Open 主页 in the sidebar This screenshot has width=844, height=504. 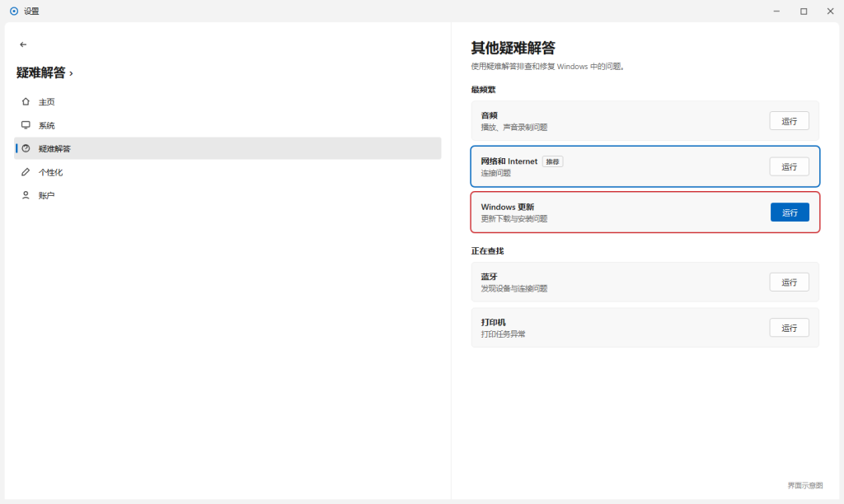click(x=227, y=101)
